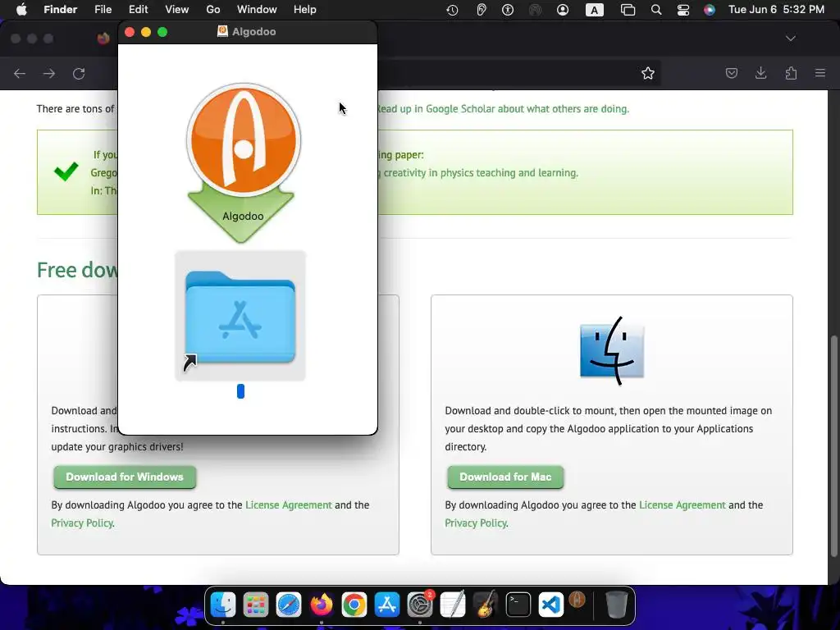
Task: Open the Help menu
Action: pyautogui.click(x=305, y=9)
